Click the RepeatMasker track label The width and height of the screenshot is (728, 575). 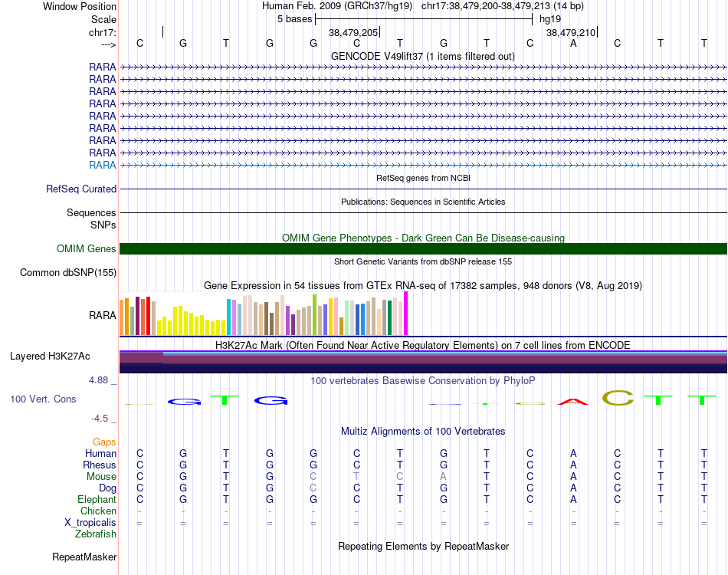(84, 557)
